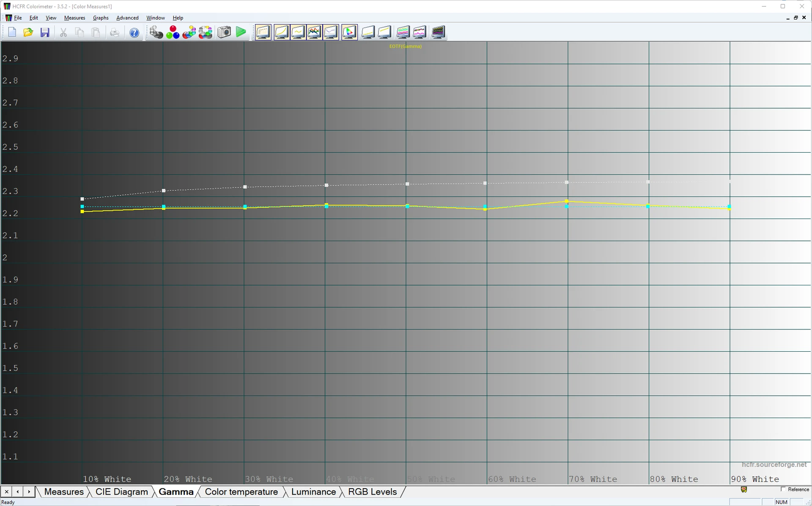Toggle the RGB levels graph monitor icon
This screenshot has width=812, height=506.
coord(314,32)
